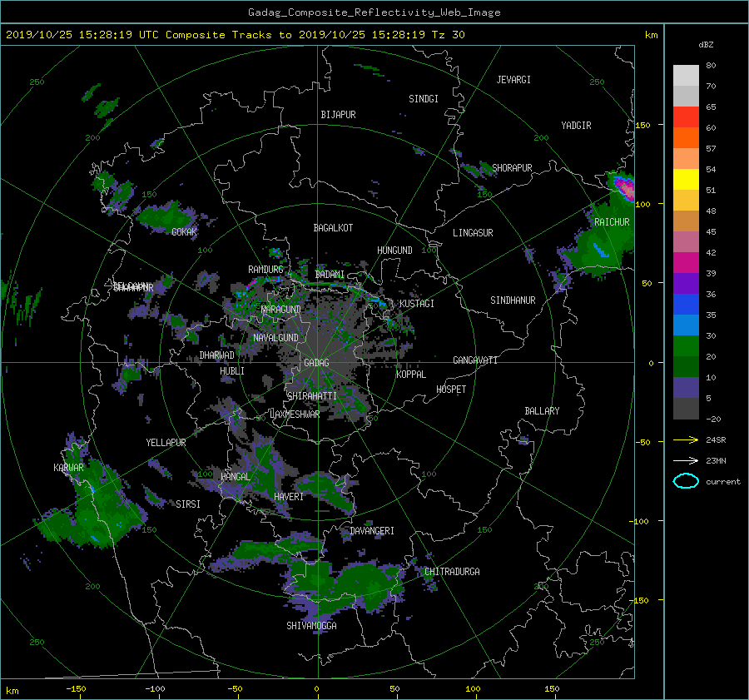Image resolution: width=749 pixels, height=700 pixels.
Task: Click the SINDGI city label
Action: click(424, 98)
